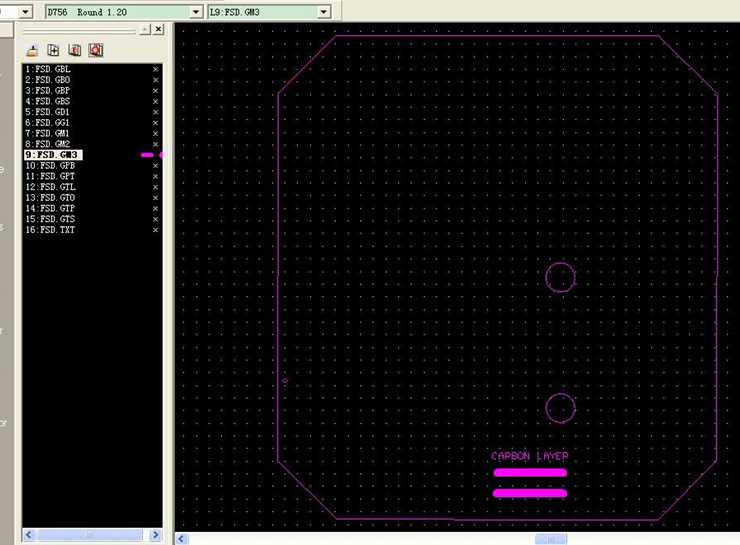Click the small pin button beside the panel close
The image size is (740, 545).
(x=145, y=30)
